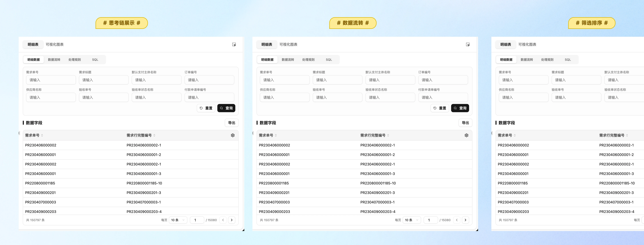Open 处理规则 sub-tab in 数据流转 panel
The height and width of the screenshot is (245, 644).
[308, 60]
